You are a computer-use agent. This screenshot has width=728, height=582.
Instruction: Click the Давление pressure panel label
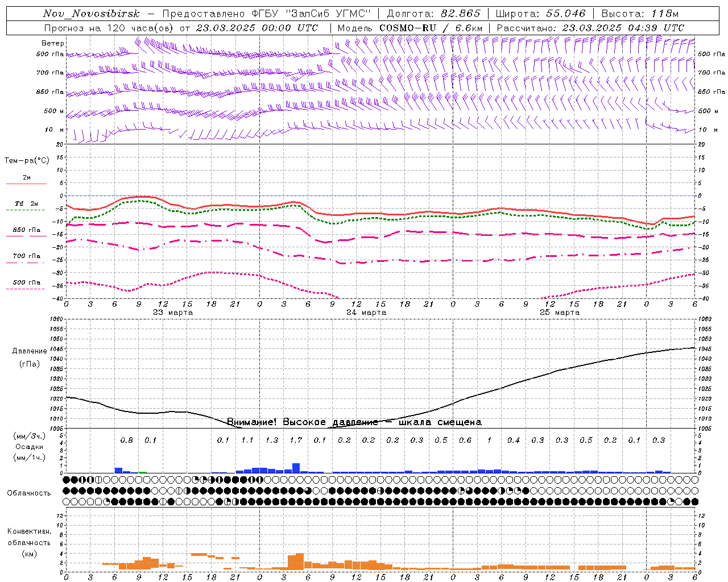tap(30, 351)
